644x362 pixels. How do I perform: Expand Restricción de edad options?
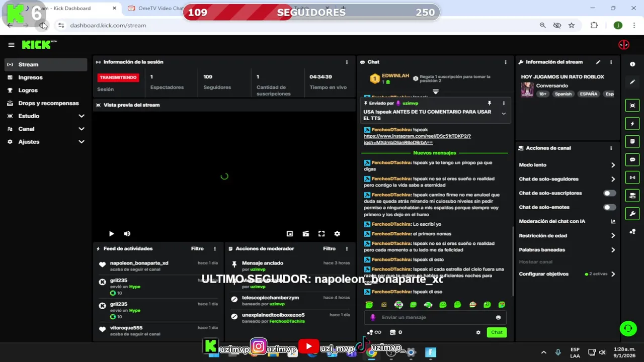pyautogui.click(x=613, y=236)
